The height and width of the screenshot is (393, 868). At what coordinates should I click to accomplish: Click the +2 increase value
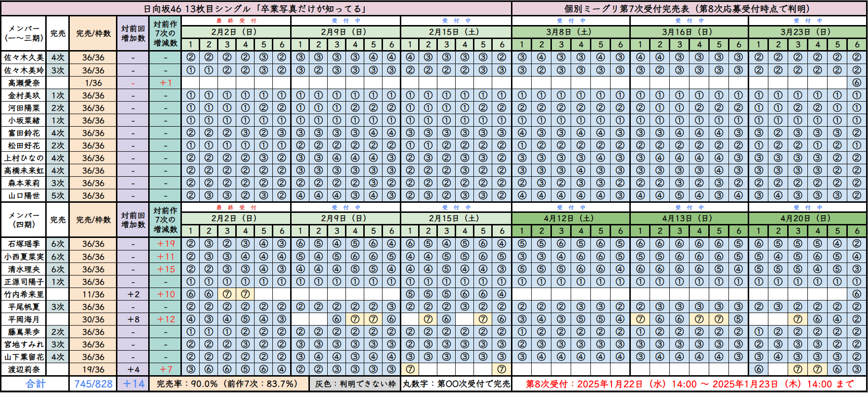pos(133,294)
